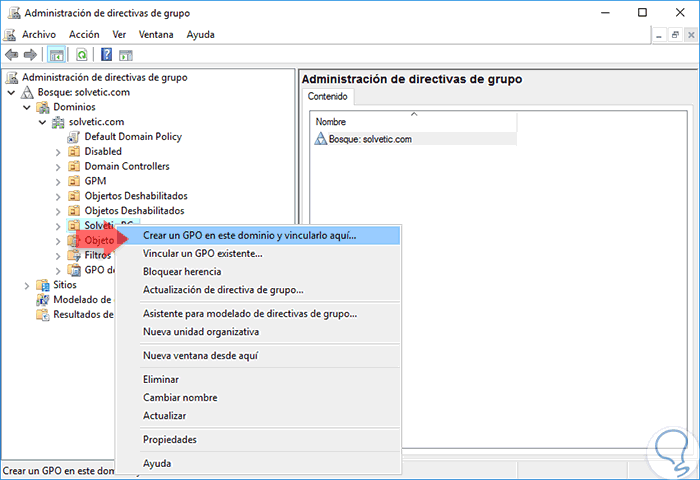The image size is (700, 480).
Task: Click the root Administración de directivas de grupo tree icon
Action: tap(12, 77)
